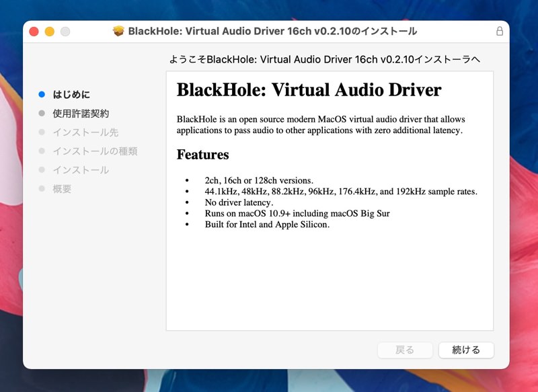Click the disabled 戻る (Back) button
The image size is (538, 392).
coord(405,350)
